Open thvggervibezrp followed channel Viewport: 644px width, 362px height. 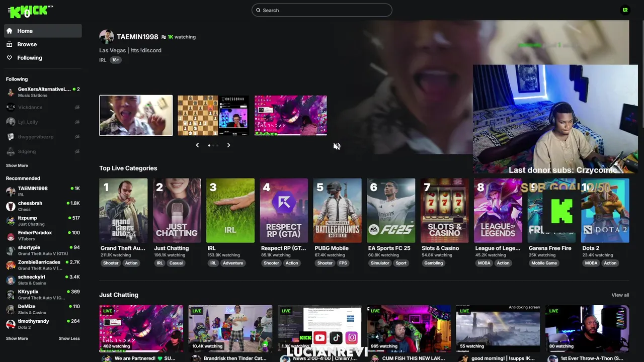pos(43,137)
